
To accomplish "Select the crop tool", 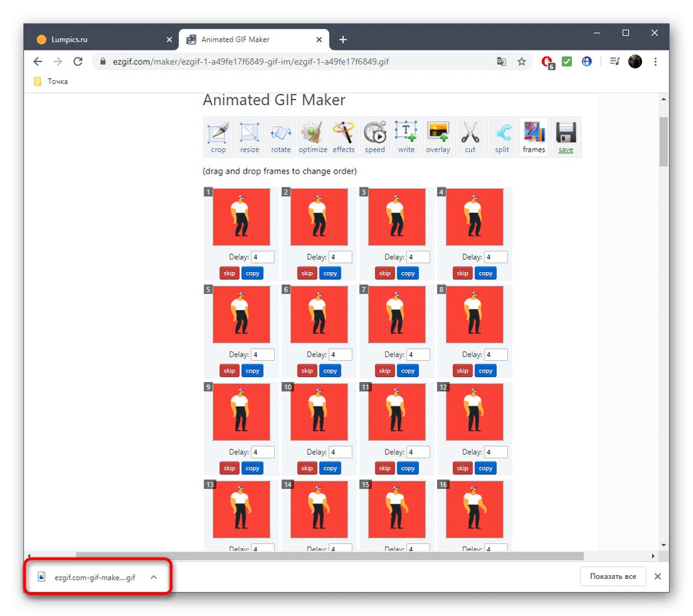I will coord(218,137).
